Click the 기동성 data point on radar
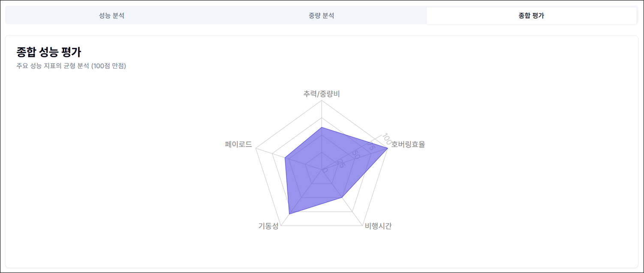Viewport: 644px width, 273px height. 289,213
